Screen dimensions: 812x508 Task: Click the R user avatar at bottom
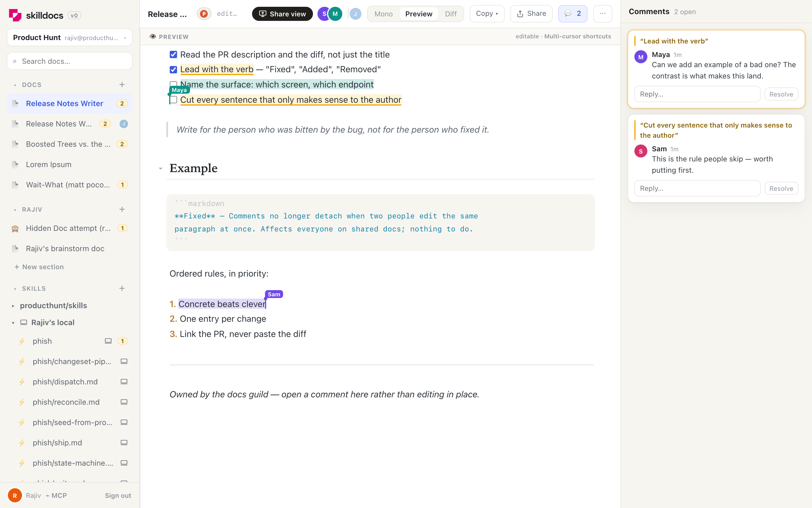click(15, 496)
